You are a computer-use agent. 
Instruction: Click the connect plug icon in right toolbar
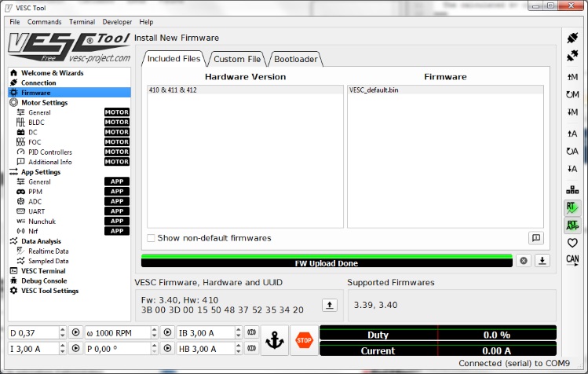[x=572, y=38]
